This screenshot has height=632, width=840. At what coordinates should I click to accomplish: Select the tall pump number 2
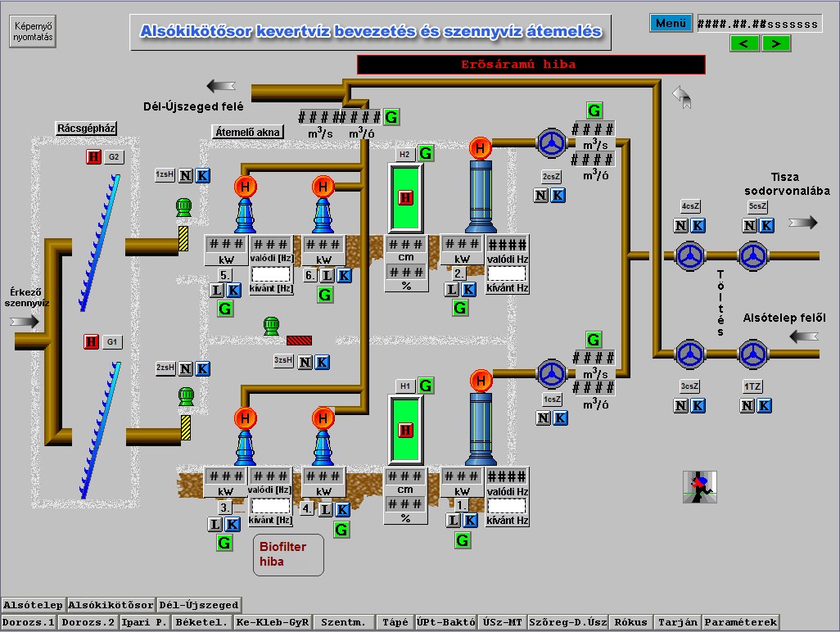pos(481,186)
